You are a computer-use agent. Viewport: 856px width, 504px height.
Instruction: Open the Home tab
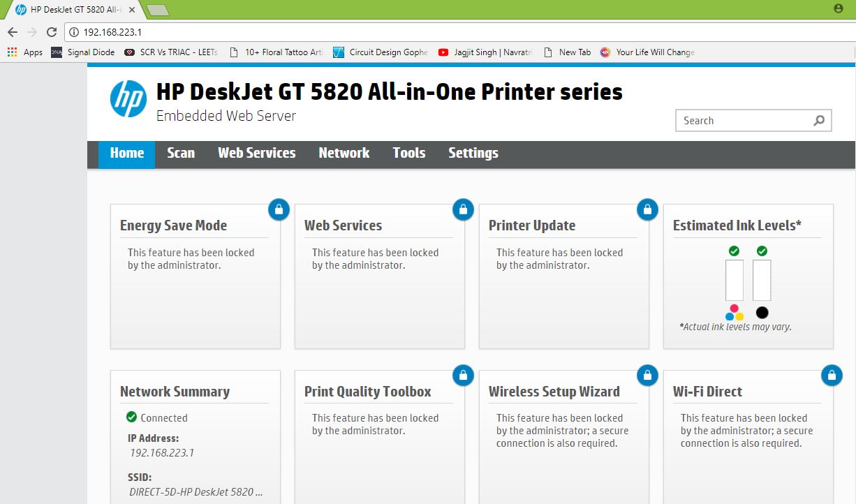click(x=126, y=154)
